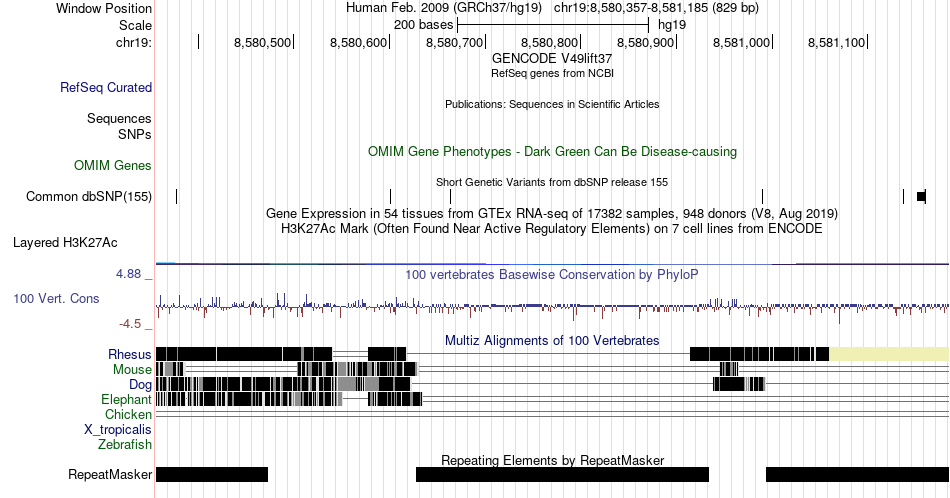Click the rightmost RepeatMasker block
950x498 pixels.
click(x=857, y=474)
